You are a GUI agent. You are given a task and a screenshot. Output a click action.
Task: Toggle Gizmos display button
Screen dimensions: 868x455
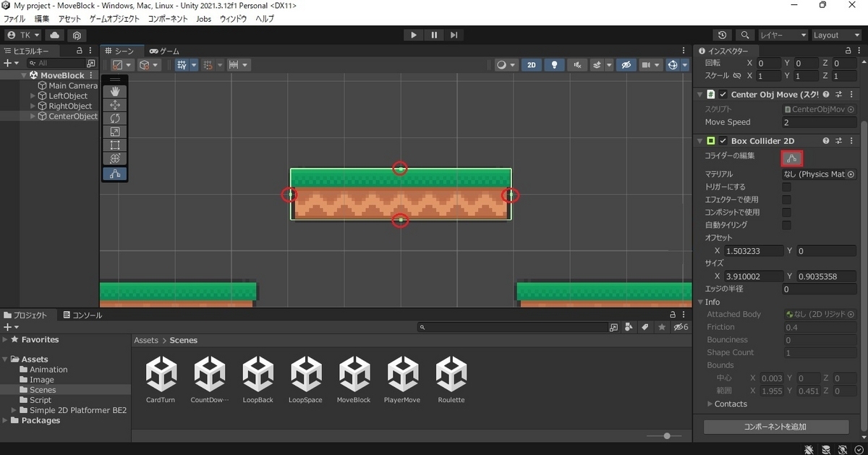click(x=673, y=65)
